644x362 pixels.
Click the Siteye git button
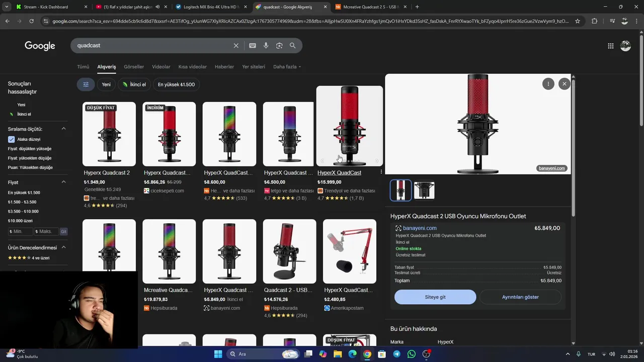(x=435, y=297)
